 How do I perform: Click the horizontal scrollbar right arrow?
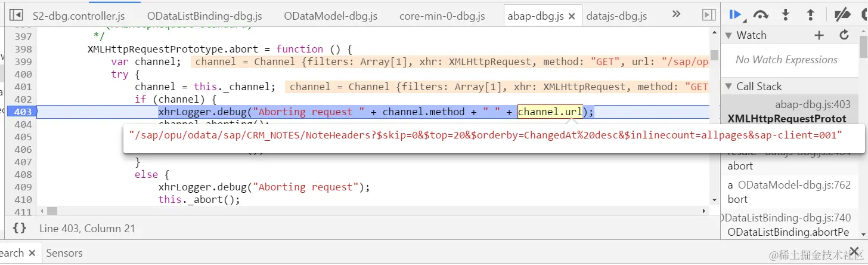click(x=705, y=211)
